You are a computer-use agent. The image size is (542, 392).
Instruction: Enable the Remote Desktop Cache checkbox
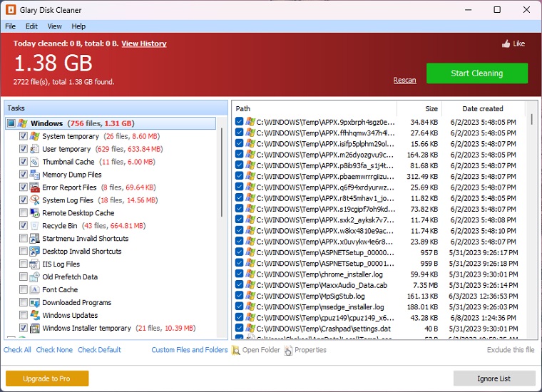tap(24, 213)
